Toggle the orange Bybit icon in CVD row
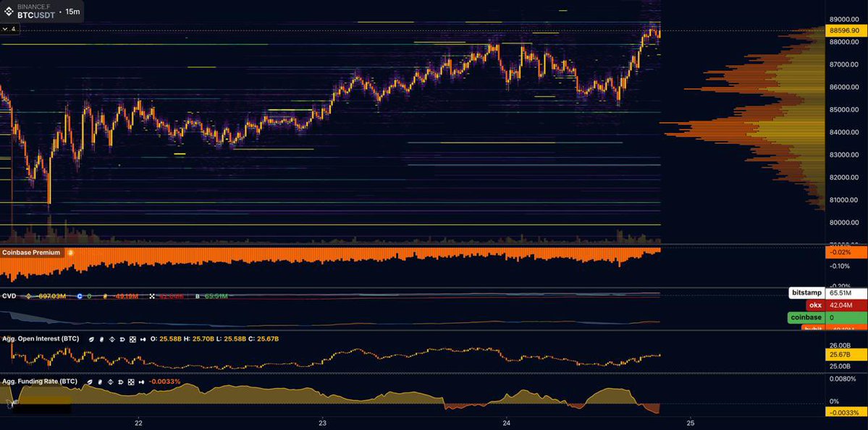 (105, 296)
